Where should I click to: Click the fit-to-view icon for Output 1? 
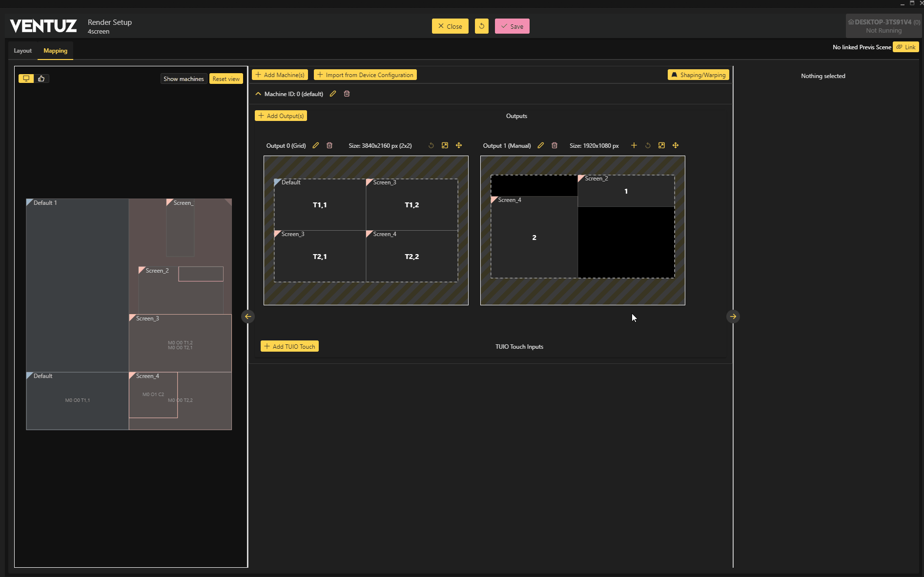[x=661, y=145]
